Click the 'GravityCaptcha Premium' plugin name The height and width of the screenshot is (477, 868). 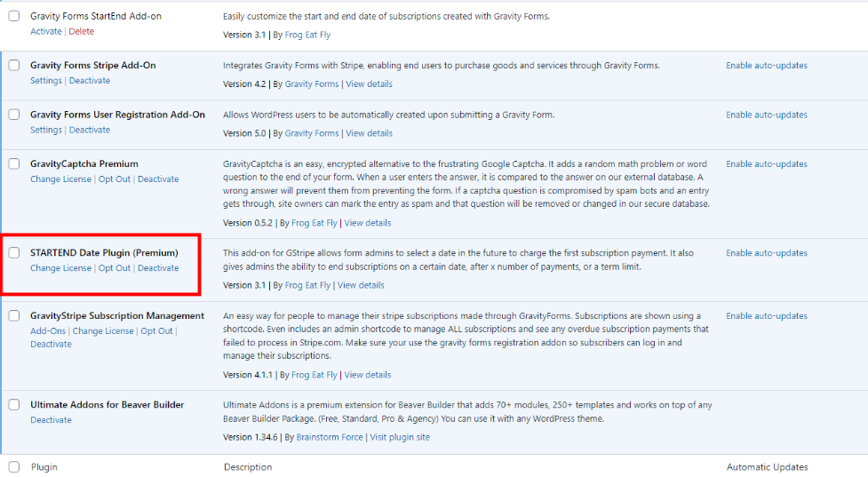coord(84,163)
